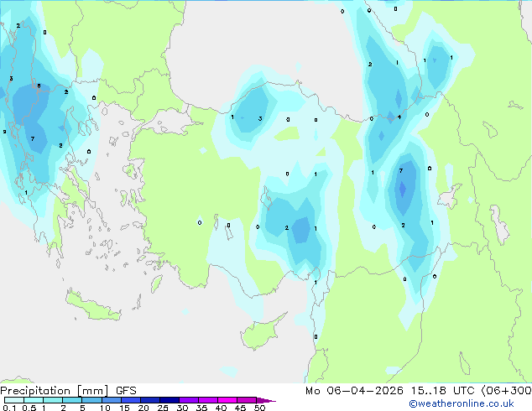Click the 25–30 mm dark navy legend box

click(170, 400)
